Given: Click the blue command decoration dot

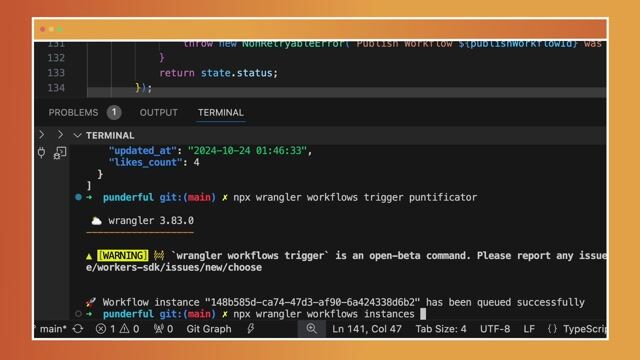Looking at the screenshot, I should [x=78, y=197].
